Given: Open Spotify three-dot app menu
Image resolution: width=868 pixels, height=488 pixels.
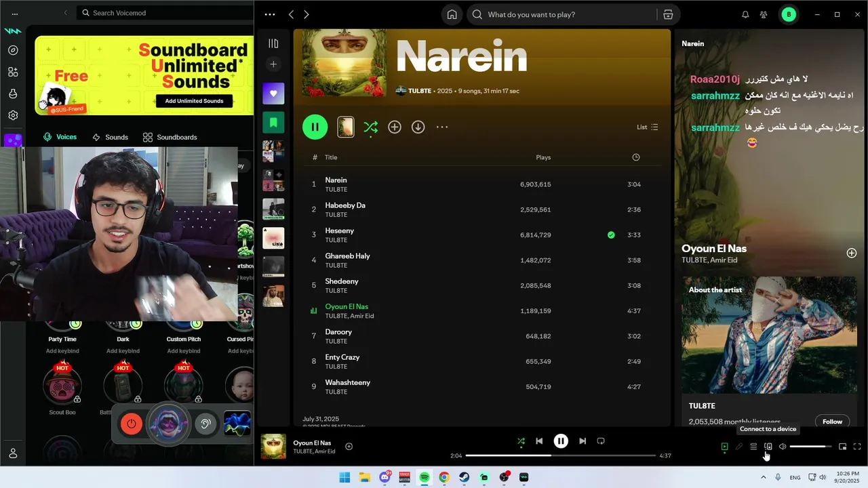Looking at the screenshot, I should 270,14.
